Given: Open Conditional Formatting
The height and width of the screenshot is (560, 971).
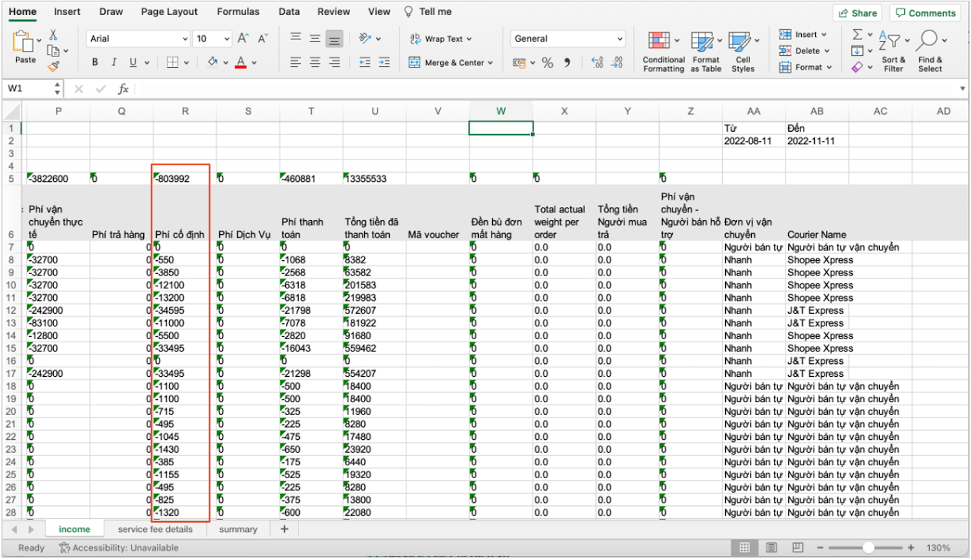Looking at the screenshot, I should [x=664, y=52].
